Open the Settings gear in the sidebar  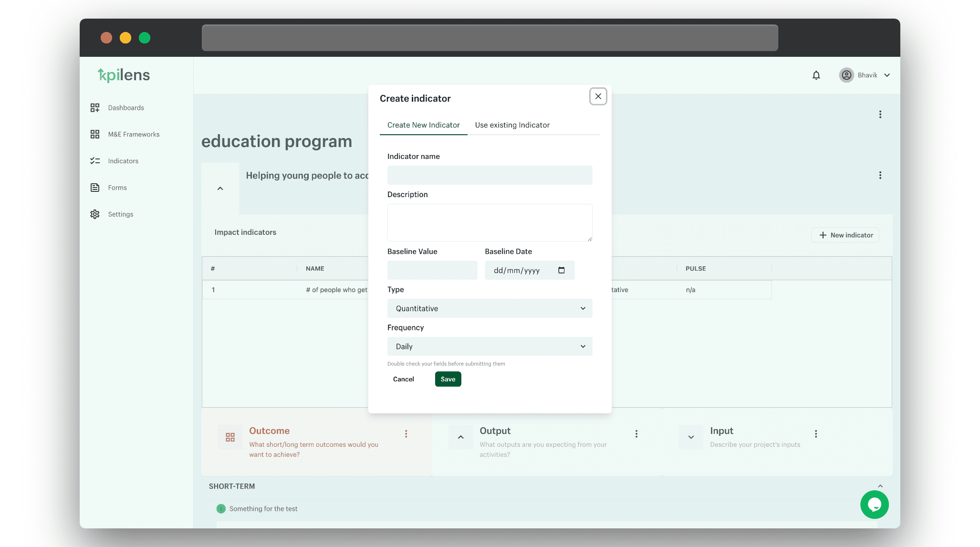[95, 214]
